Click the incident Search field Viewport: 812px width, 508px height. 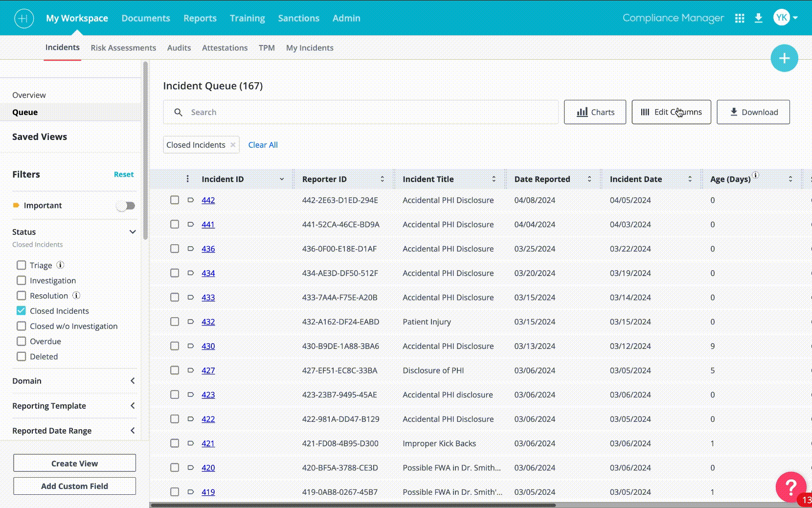pyautogui.click(x=361, y=112)
